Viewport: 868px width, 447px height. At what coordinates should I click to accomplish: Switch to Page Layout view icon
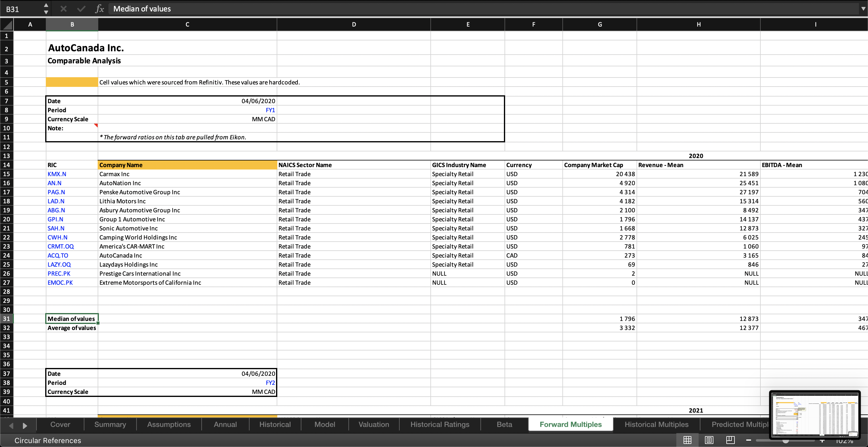click(709, 440)
